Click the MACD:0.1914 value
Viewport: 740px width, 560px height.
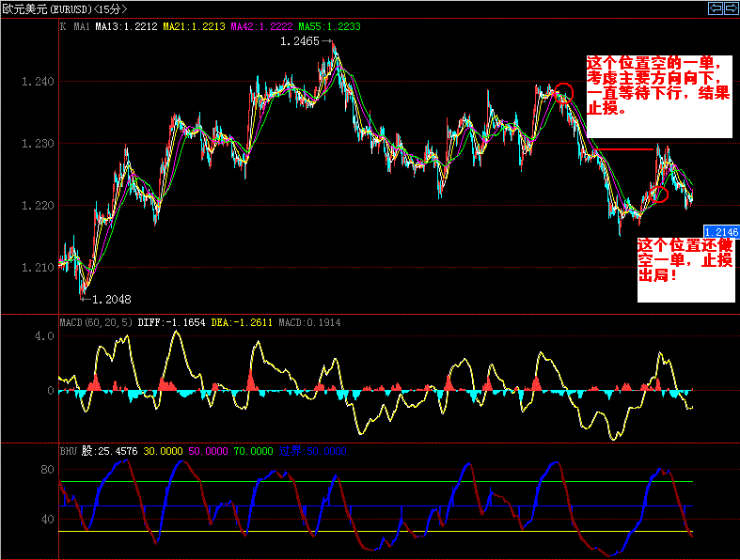click(x=309, y=322)
